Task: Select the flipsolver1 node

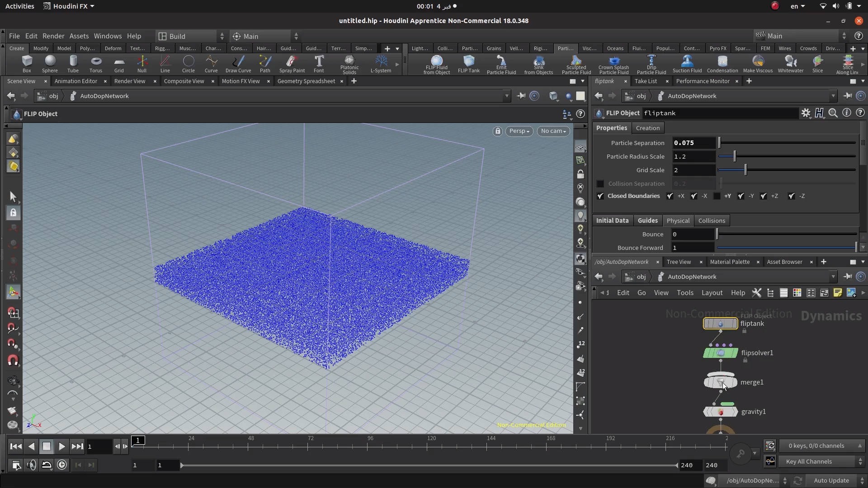Action: pos(720,353)
